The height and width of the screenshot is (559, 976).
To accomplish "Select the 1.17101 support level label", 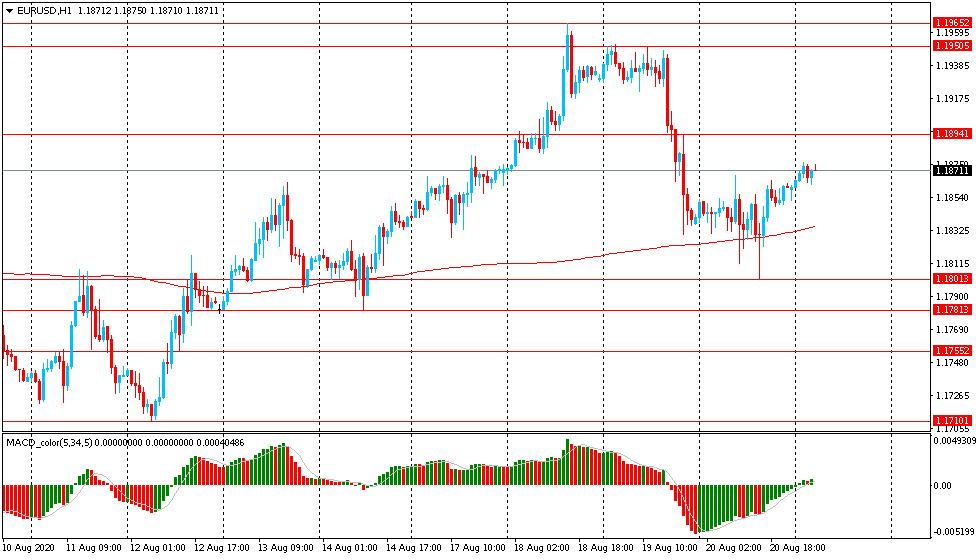I will 952,421.
